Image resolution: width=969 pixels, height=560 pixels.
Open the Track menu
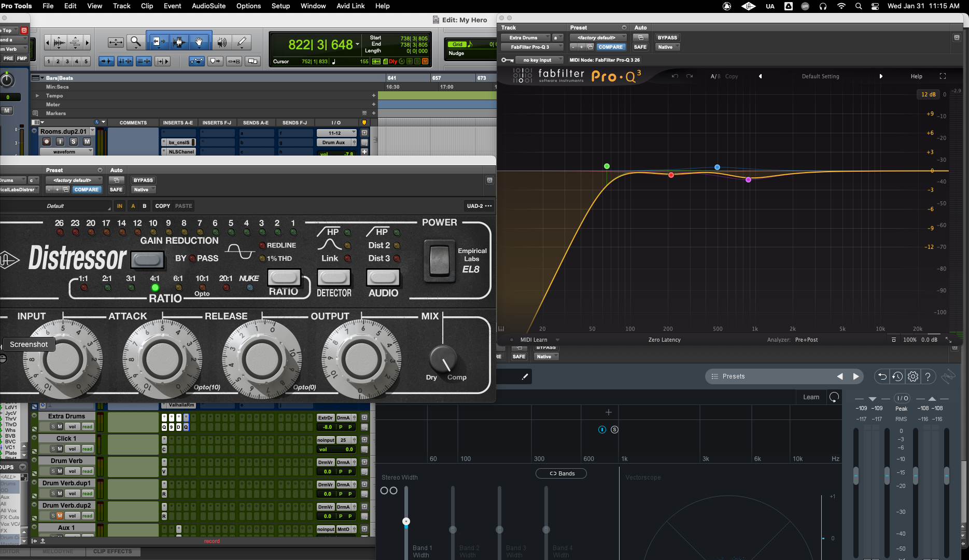122,6
